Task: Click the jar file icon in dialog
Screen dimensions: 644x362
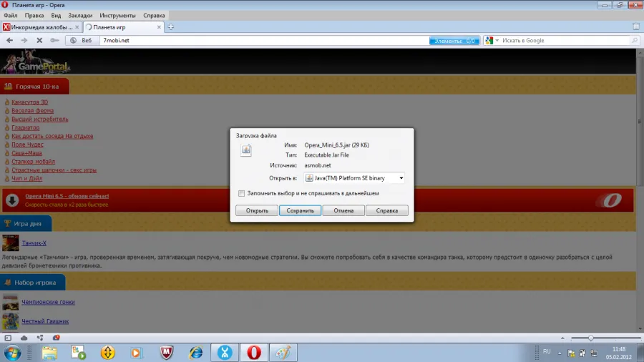Action: 246,150
